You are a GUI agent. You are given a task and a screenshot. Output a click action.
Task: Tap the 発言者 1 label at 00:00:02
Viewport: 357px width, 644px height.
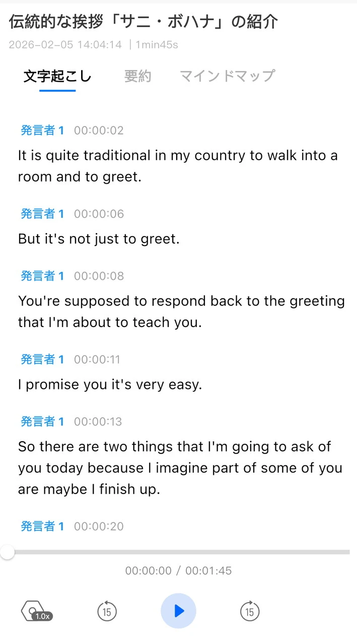[42, 130]
